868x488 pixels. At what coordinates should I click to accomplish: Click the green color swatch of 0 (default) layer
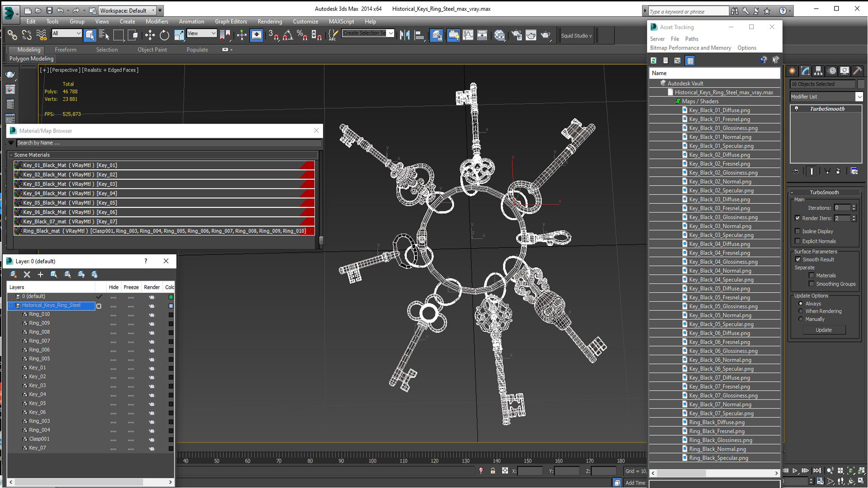pos(171,297)
